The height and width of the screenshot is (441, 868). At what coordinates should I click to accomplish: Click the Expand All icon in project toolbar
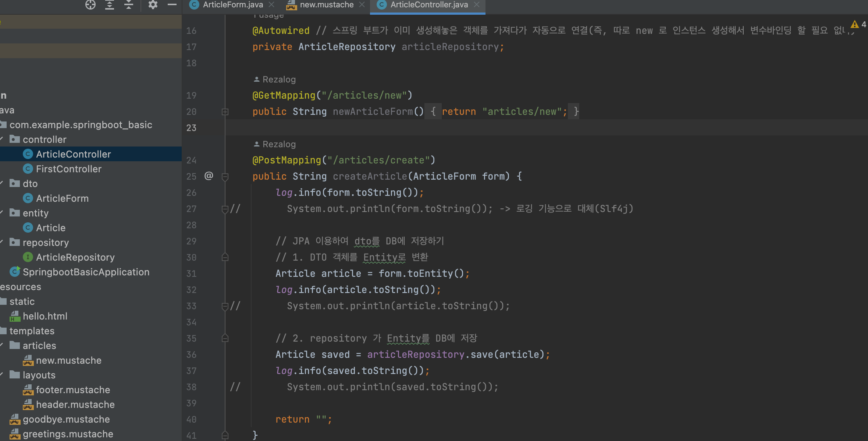tap(110, 4)
